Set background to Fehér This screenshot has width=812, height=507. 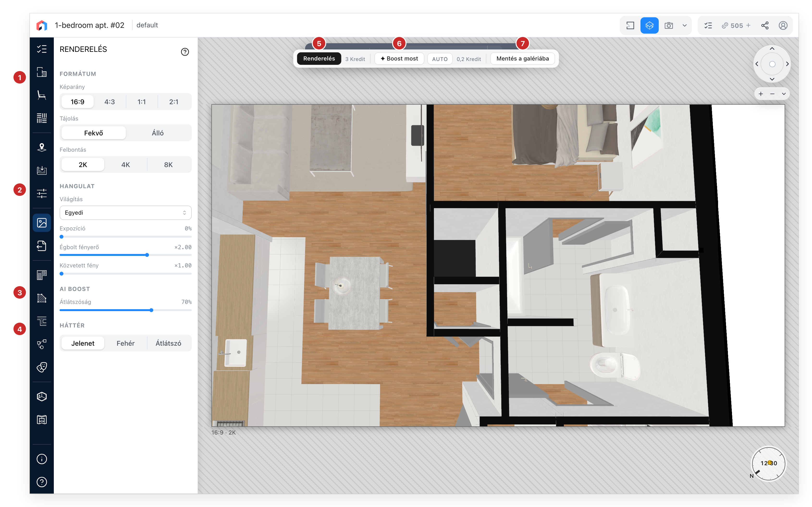[x=125, y=343]
